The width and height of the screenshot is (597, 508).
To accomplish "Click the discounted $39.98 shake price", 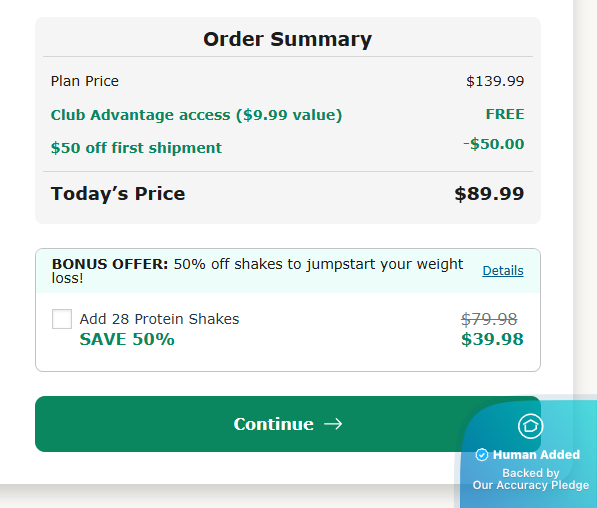I will pos(492,339).
